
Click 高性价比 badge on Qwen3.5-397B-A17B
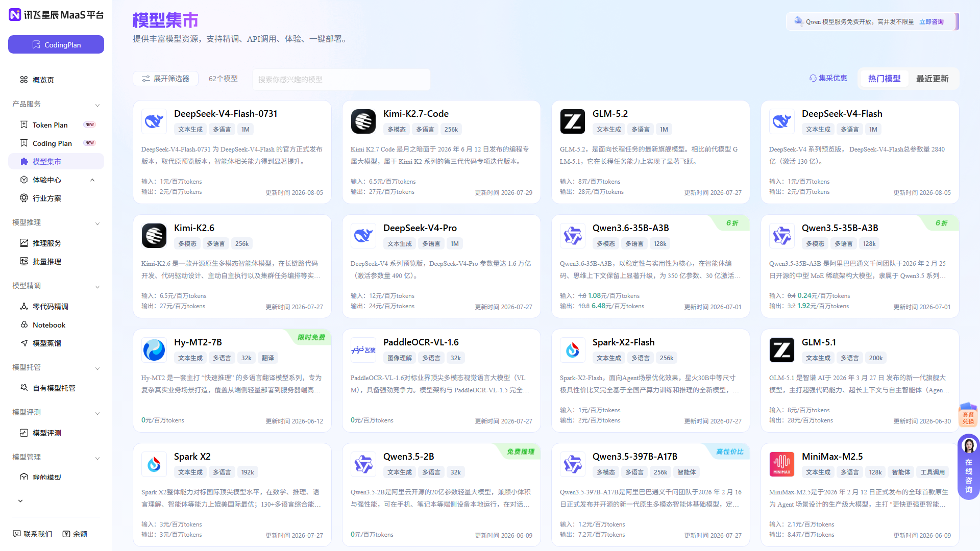[x=729, y=452]
